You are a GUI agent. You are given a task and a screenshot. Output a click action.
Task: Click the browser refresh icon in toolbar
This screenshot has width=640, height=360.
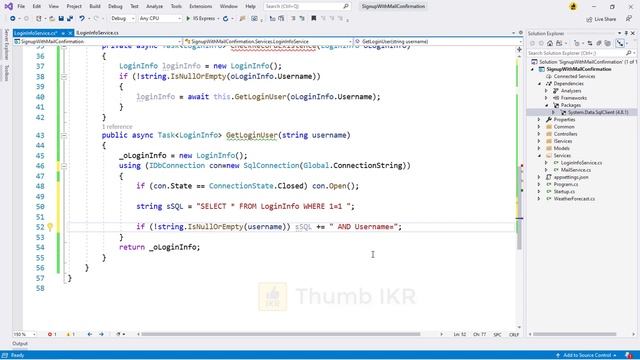point(225,18)
